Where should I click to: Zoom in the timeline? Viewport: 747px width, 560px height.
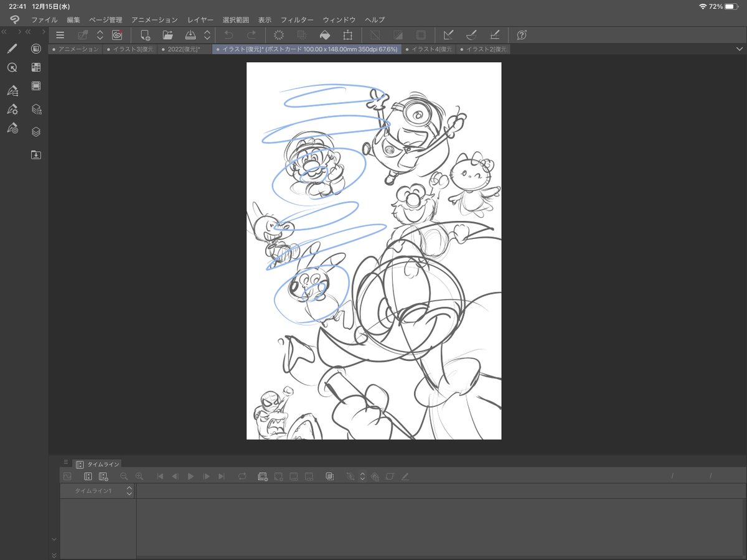tap(139, 476)
